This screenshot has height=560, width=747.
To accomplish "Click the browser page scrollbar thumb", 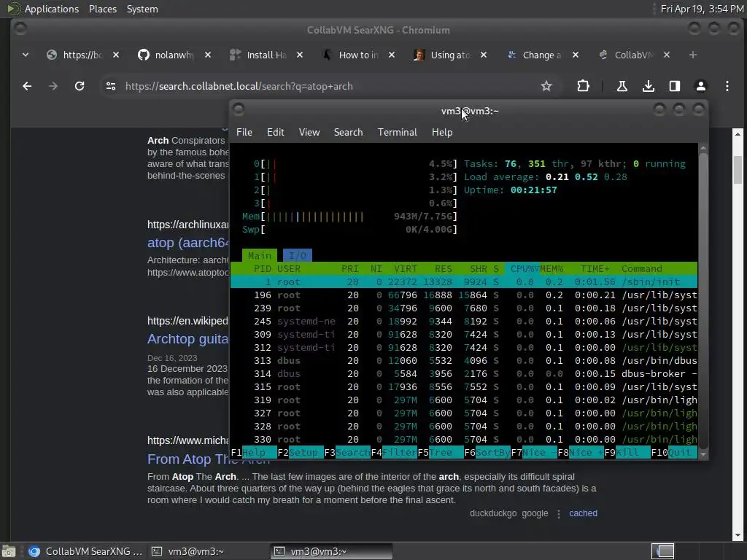I will [x=738, y=169].
